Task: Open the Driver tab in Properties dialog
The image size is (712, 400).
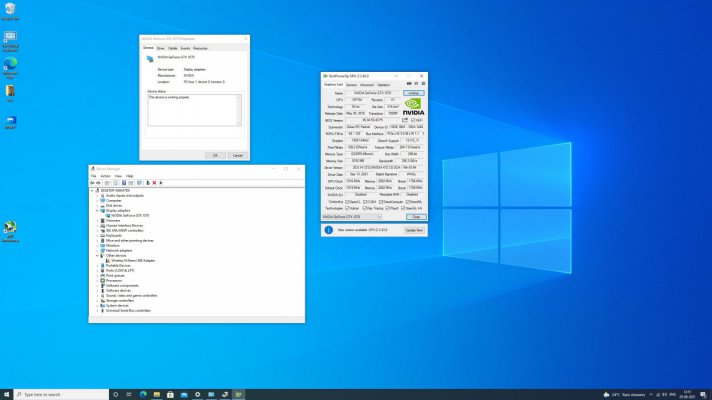Action: (161, 48)
